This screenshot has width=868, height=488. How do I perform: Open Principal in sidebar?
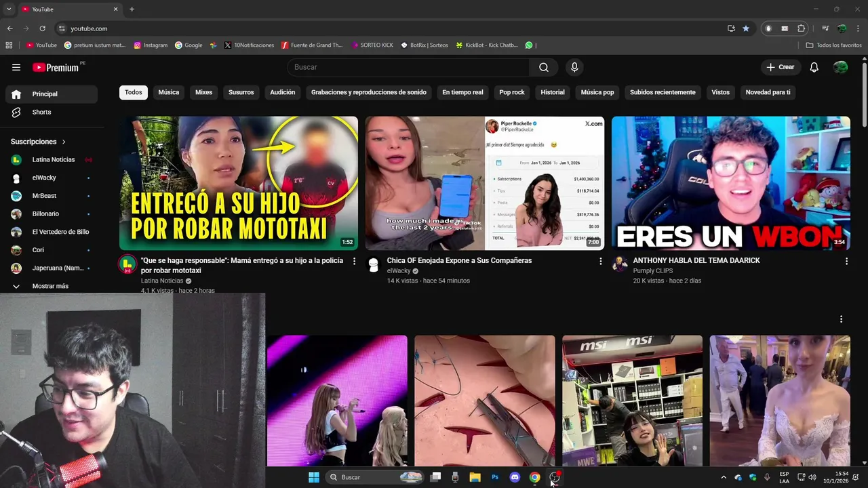click(52, 94)
